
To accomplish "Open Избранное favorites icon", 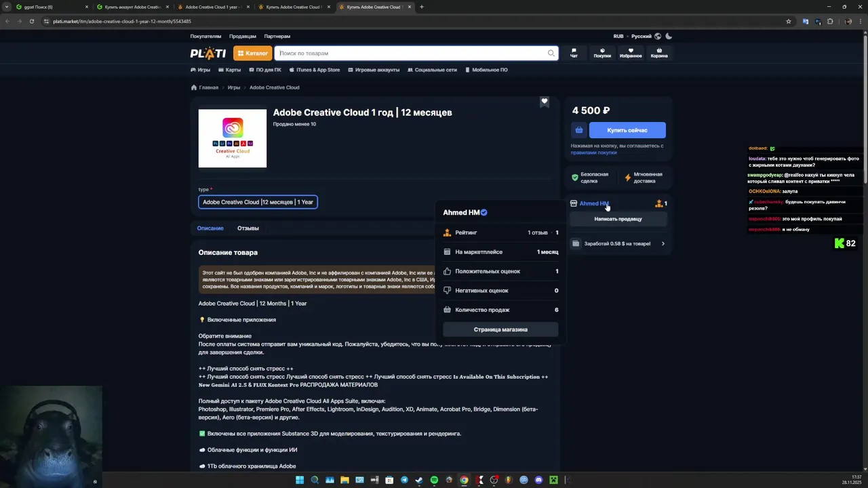I will click(631, 53).
